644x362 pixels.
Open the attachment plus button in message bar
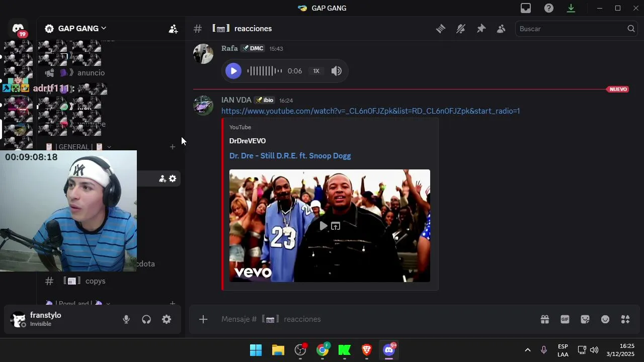click(203, 319)
